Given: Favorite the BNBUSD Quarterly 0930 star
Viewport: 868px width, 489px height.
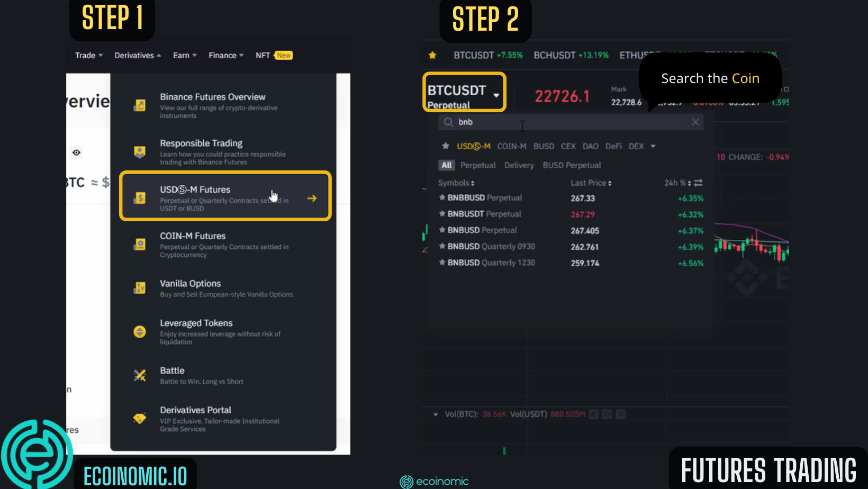Looking at the screenshot, I should tap(442, 246).
